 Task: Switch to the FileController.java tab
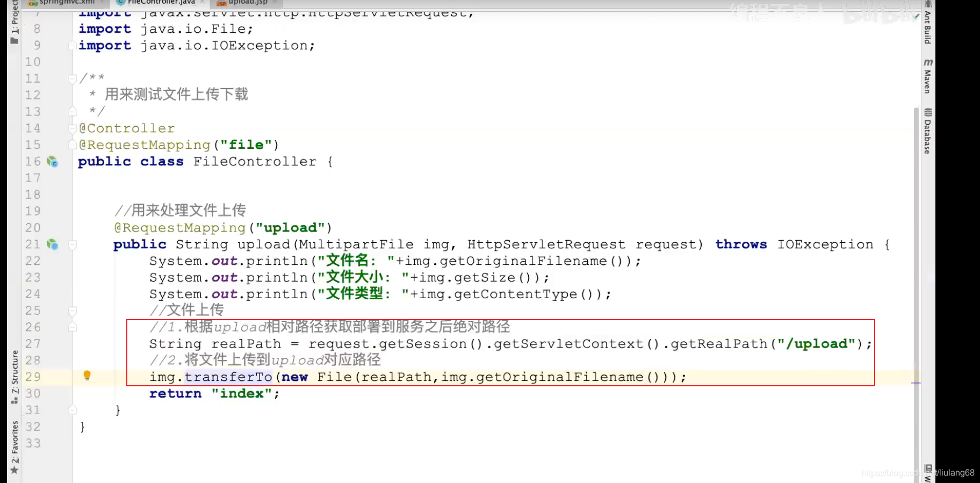160,3
